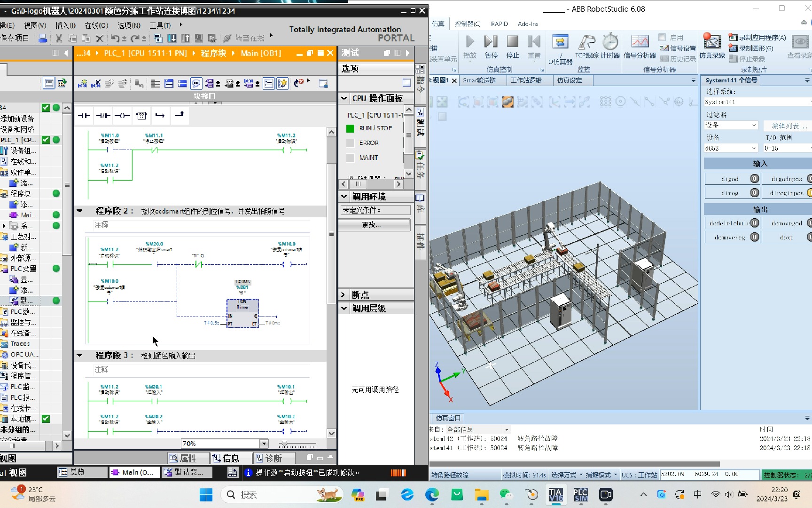Click the print icon in TIA Portal toolbar

[x=43, y=38]
